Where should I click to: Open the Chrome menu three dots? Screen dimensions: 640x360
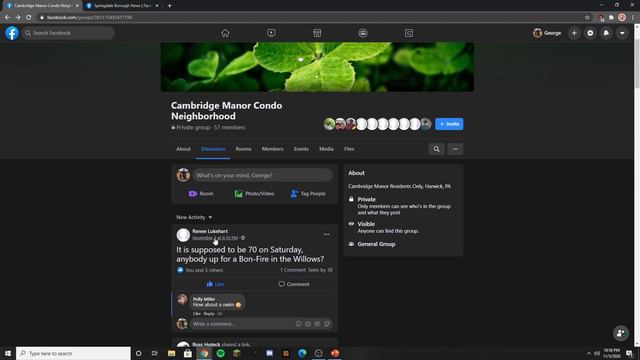(633, 18)
